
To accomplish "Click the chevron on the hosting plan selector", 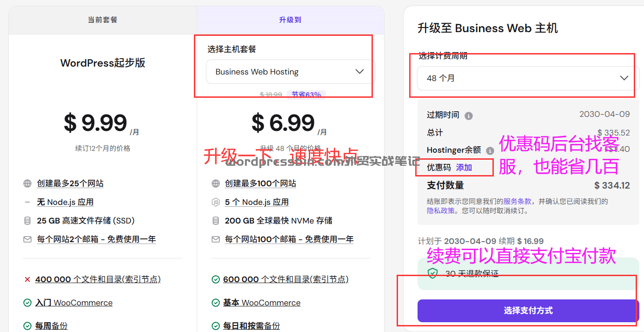I will [359, 72].
